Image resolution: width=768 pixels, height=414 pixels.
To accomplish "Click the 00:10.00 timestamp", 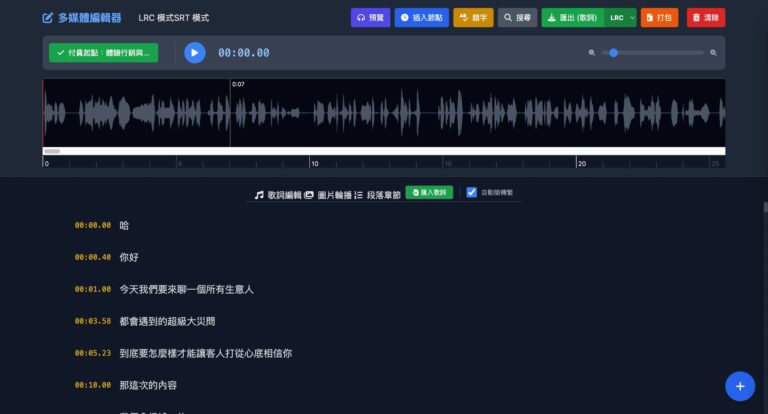I will tap(93, 385).
